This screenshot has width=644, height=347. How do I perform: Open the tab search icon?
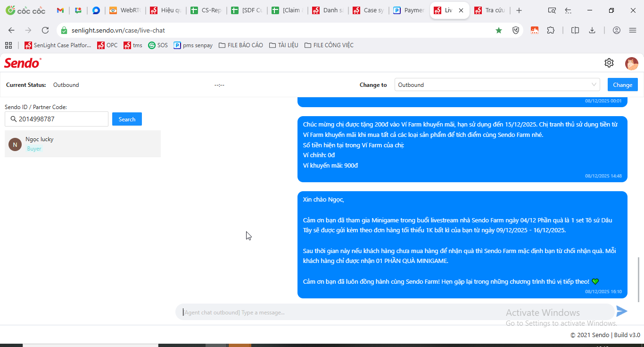pyautogui.click(x=552, y=10)
